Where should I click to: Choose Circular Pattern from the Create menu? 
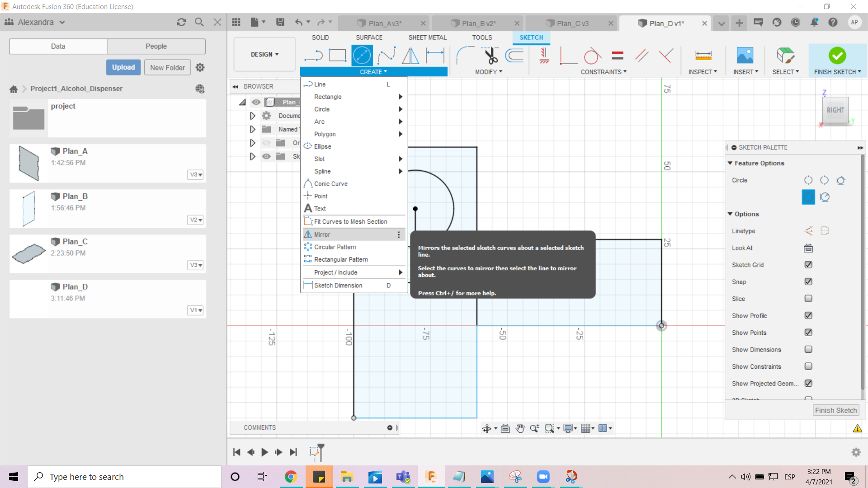(335, 247)
